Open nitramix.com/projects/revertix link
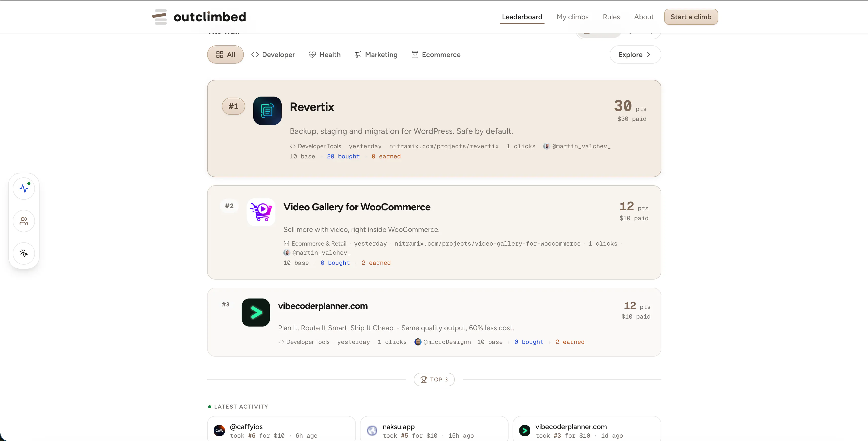 [444, 146]
